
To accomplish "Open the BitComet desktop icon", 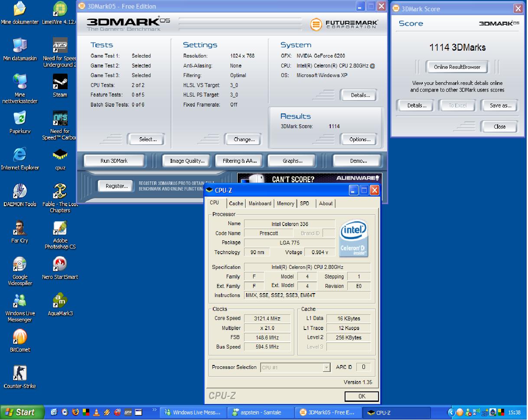I will click(x=20, y=340).
